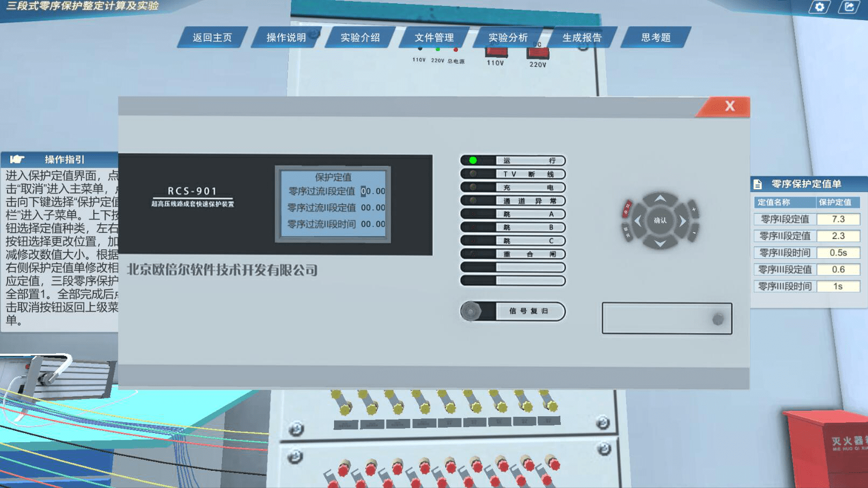Click the 确认 confirm button
The height and width of the screenshot is (488, 868).
(x=660, y=221)
